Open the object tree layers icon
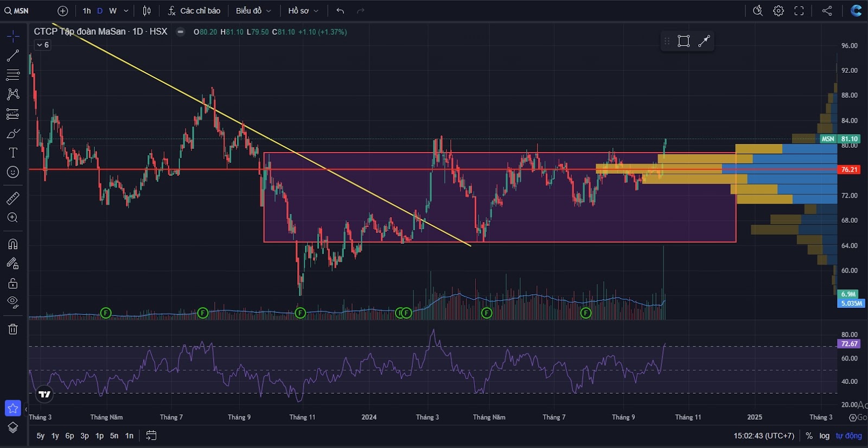This screenshot has height=448, width=868. [x=13, y=428]
